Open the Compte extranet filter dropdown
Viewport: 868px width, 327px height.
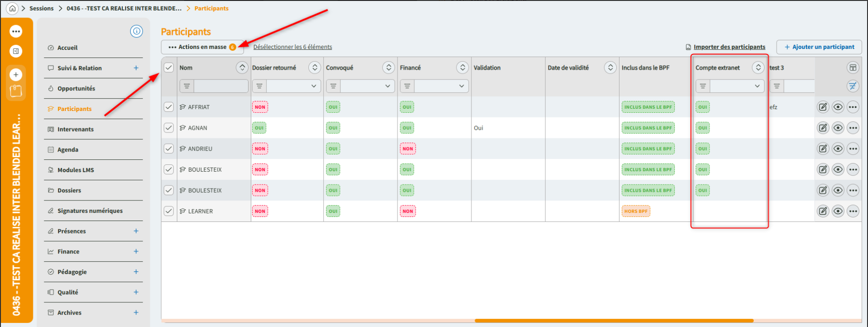pos(736,86)
